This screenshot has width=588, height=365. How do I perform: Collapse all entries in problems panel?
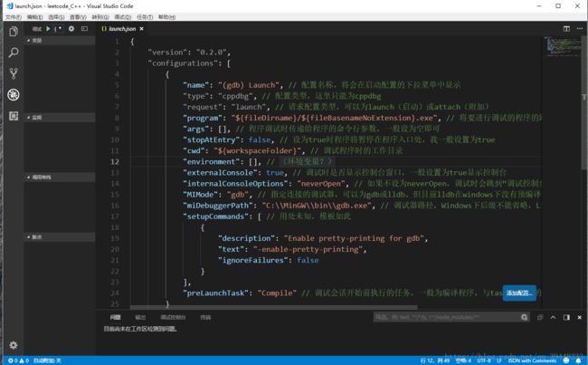[540, 317]
